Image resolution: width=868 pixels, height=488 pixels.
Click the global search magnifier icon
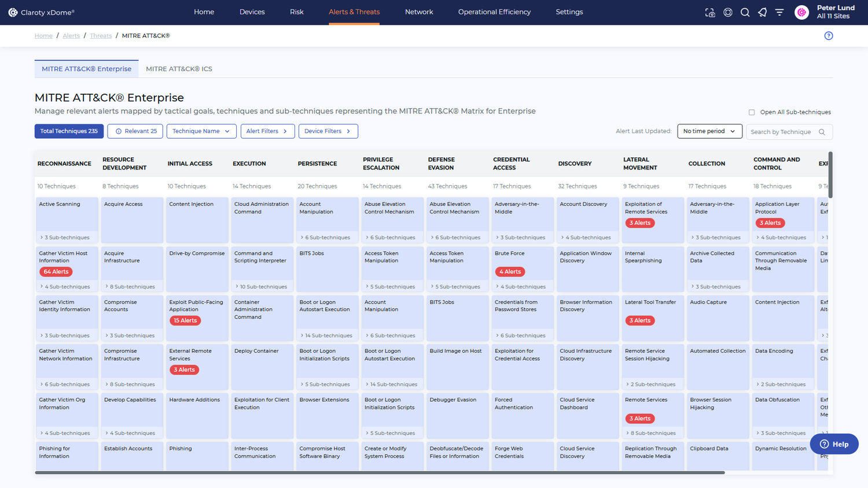point(745,12)
